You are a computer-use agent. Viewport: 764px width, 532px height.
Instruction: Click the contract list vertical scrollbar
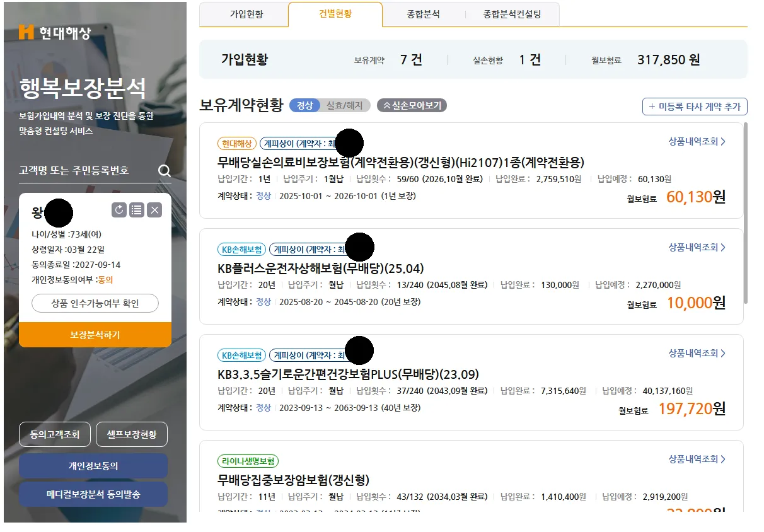746,214
